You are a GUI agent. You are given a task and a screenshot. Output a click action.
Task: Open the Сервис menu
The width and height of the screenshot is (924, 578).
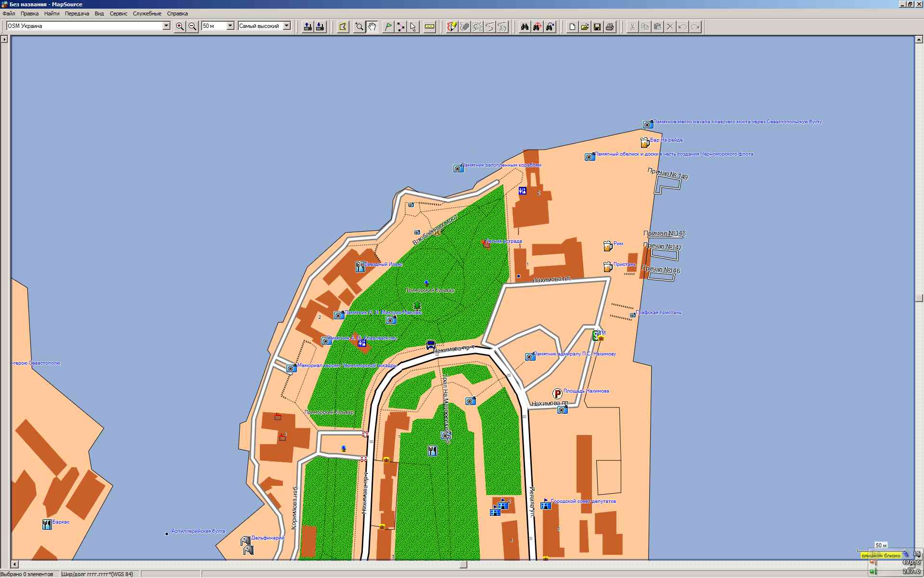click(118, 13)
